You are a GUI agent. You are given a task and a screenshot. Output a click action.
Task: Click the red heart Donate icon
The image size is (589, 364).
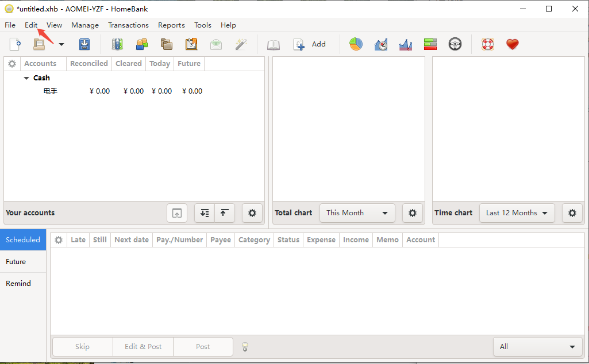tap(512, 44)
